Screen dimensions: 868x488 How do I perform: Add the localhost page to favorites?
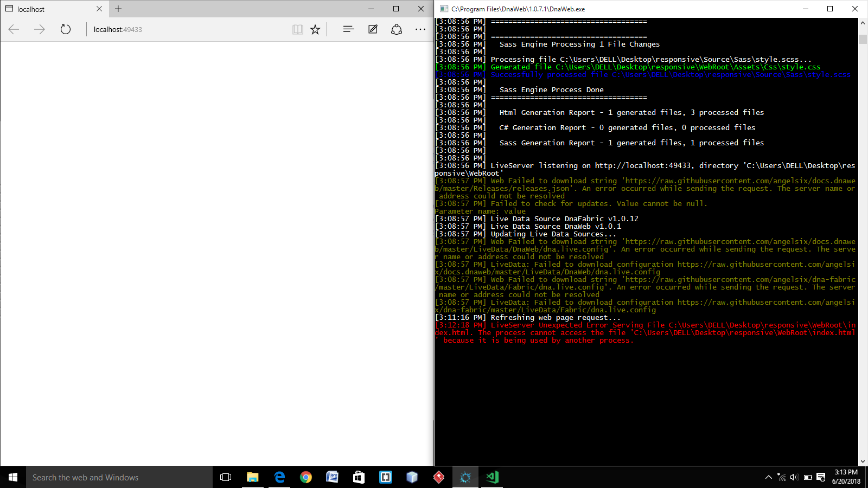[x=315, y=29]
